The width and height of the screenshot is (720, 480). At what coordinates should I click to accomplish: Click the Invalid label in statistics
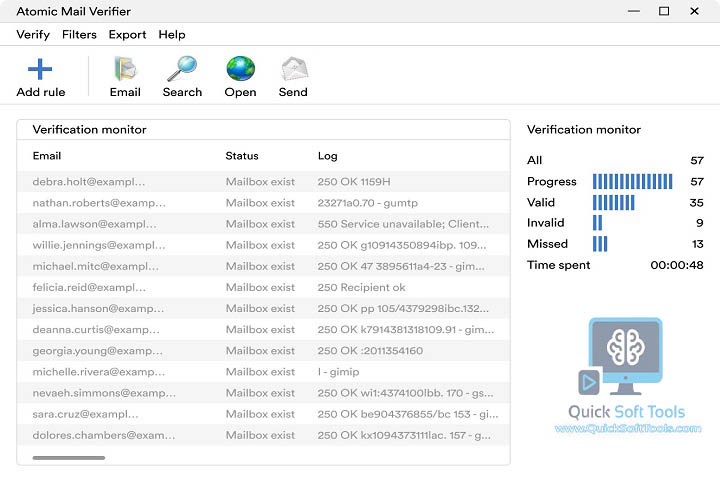coord(546,223)
